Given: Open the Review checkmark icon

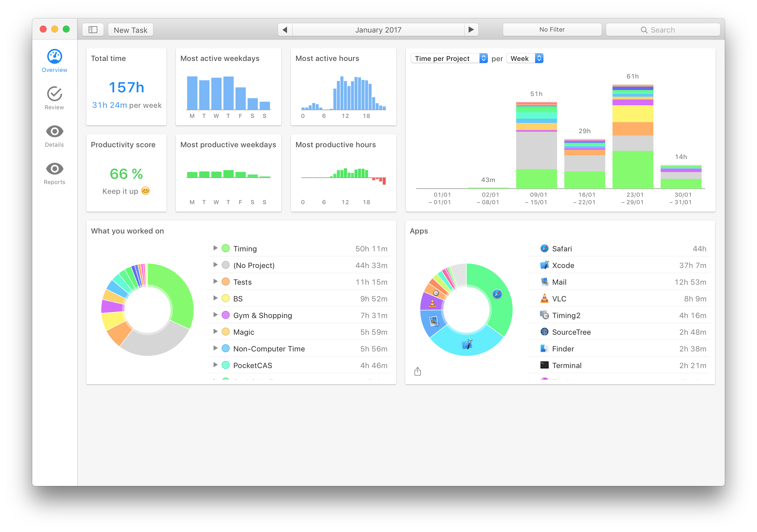Looking at the screenshot, I should coord(54,94).
